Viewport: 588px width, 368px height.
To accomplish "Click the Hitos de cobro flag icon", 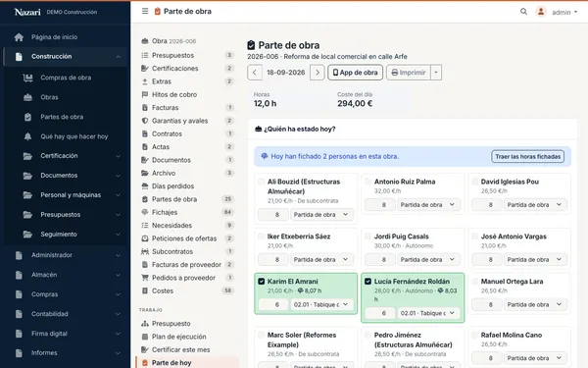I will click(x=145, y=94).
